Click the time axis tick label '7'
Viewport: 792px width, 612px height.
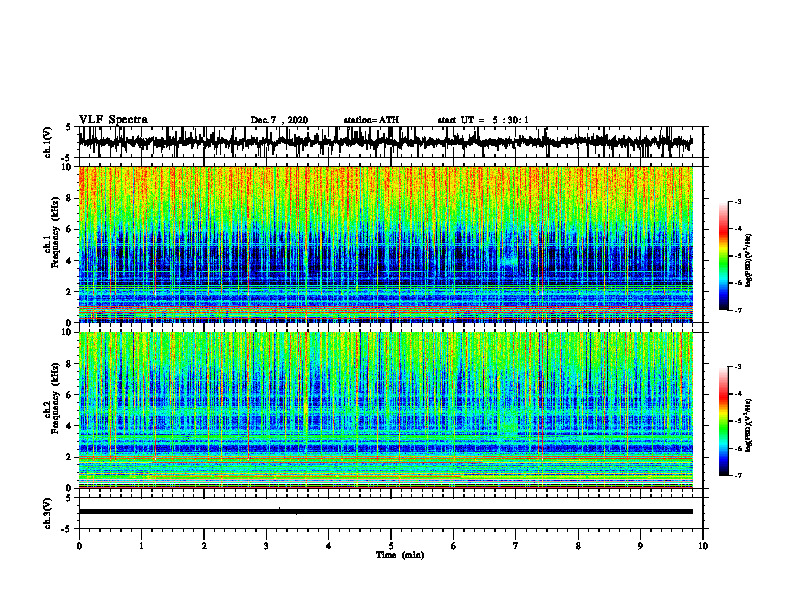pyautogui.click(x=516, y=546)
